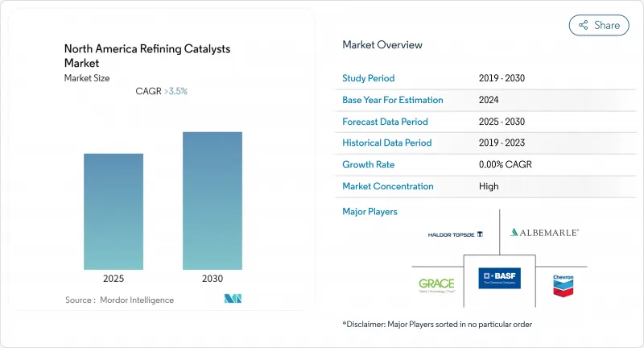Click the Major Players heading
This screenshot has height=348, width=644.
(369, 212)
